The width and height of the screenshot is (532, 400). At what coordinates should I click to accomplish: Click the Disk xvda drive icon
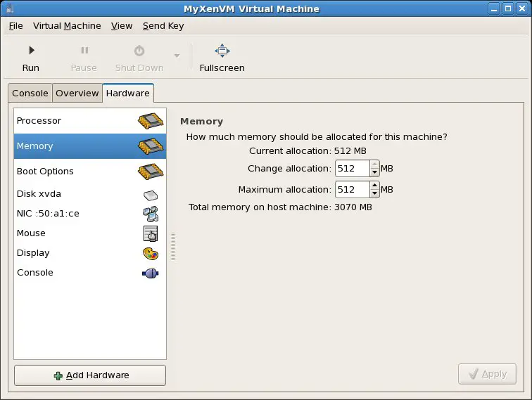click(151, 195)
